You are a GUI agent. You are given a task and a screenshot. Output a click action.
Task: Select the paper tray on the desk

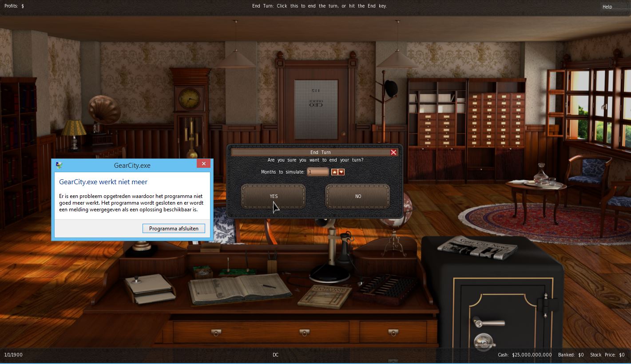pyautogui.click(x=149, y=288)
